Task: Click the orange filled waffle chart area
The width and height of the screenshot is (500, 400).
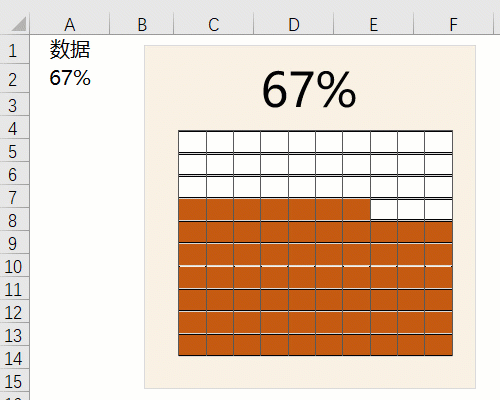Action: tap(315, 288)
